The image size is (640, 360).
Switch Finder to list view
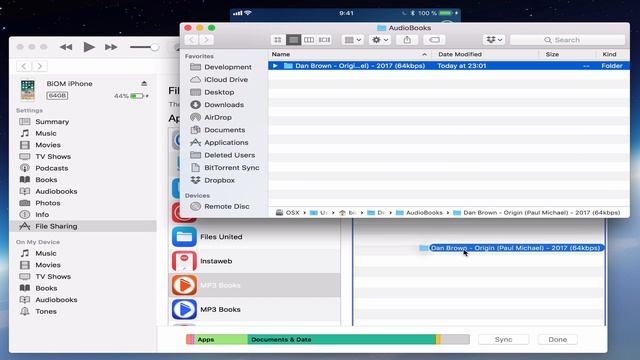(293, 40)
